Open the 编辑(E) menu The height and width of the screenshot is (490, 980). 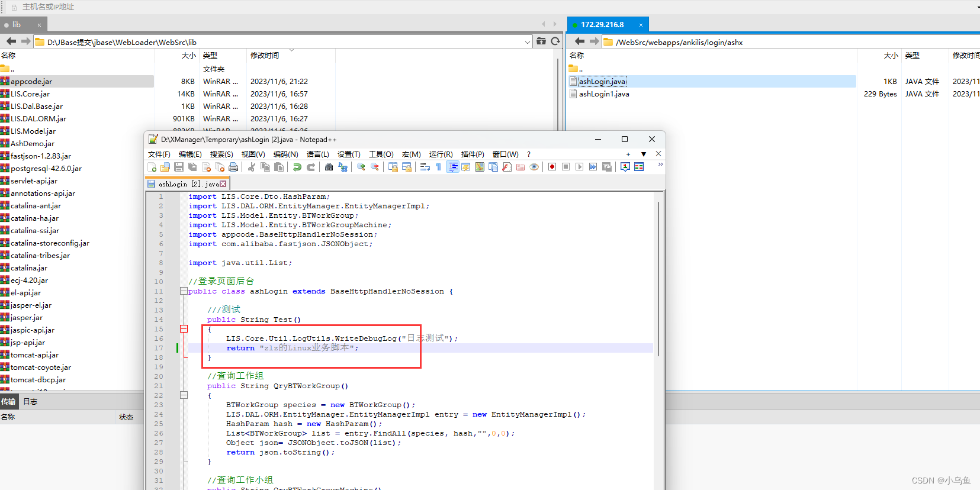pyautogui.click(x=190, y=154)
